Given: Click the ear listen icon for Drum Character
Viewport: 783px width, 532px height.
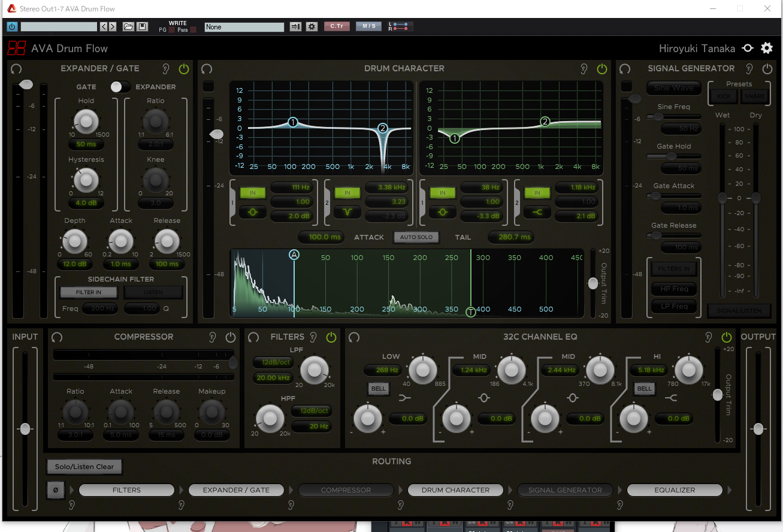Looking at the screenshot, I should pyautogui.click(x=584, y=69).
